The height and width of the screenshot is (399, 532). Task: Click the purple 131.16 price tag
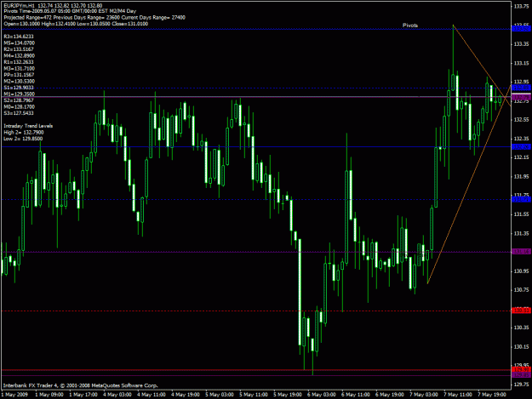(x=522, y=252)
